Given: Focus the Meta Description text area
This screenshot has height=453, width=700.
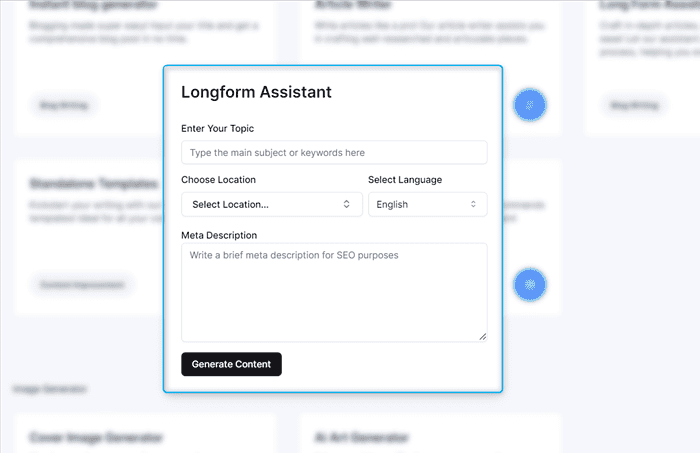Looking at the screenshot, I should (x=334, y=291).
